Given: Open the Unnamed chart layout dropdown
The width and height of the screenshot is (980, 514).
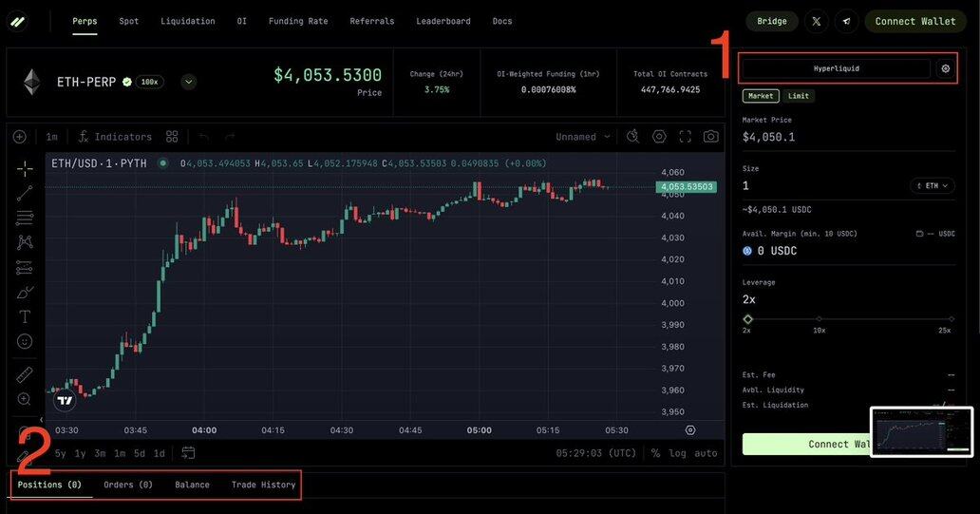Looking at the screenshot, I should point(583,137).
